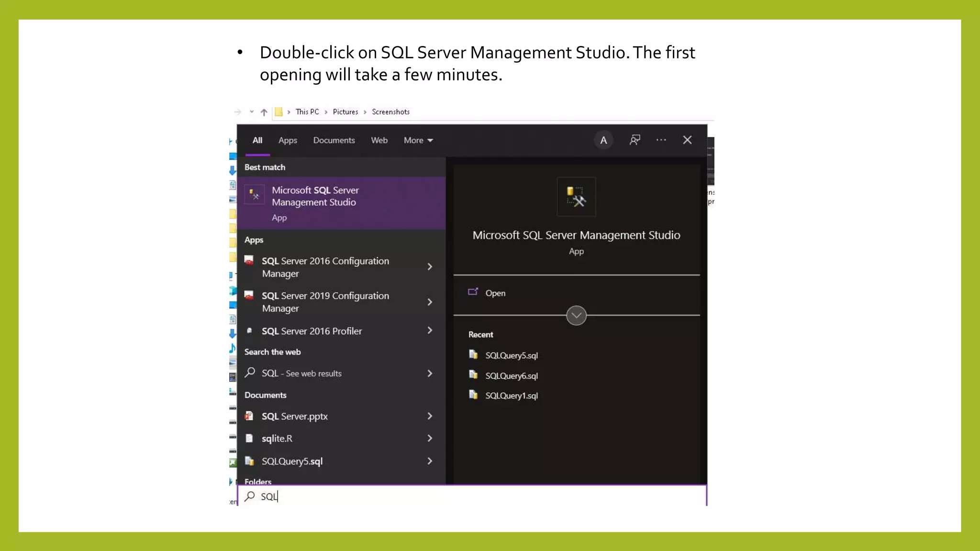Expand SQL Server 2016 Profiler chevron
The image size is (980, 551).
tap(429, 331)
